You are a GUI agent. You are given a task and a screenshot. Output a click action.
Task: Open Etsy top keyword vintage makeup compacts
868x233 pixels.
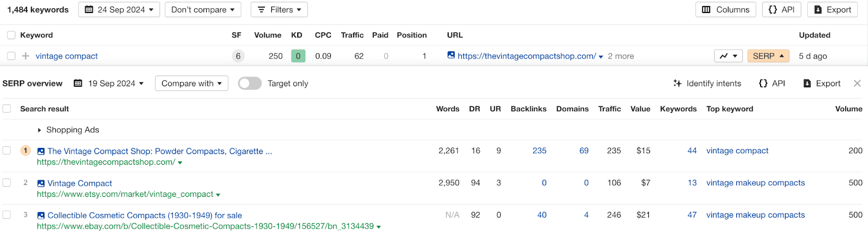[x=755, y=183]
